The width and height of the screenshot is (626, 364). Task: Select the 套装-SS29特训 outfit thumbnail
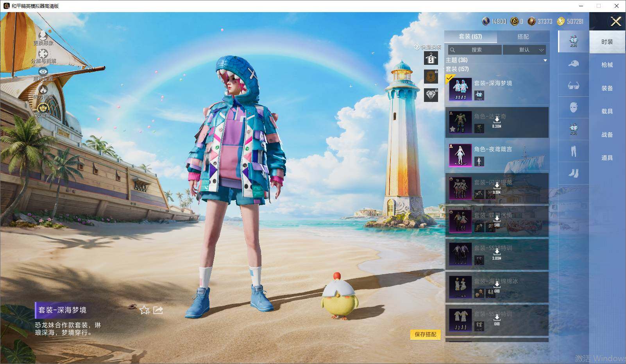pyautogui.click(x=460, y=320)
